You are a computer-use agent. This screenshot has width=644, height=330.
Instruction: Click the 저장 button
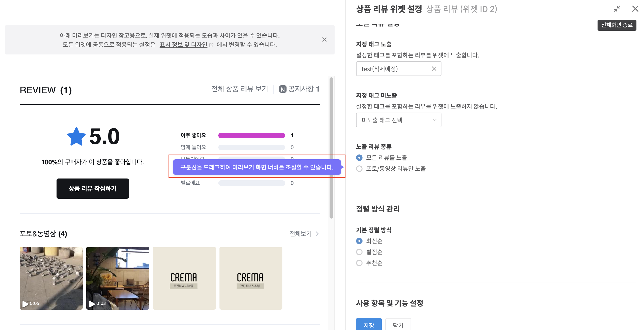(368, 325)
